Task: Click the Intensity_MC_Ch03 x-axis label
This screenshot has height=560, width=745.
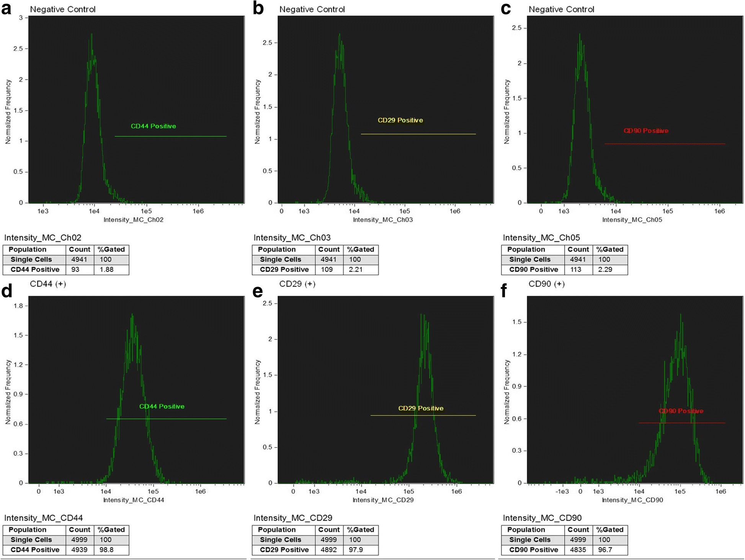Action: 383,220
